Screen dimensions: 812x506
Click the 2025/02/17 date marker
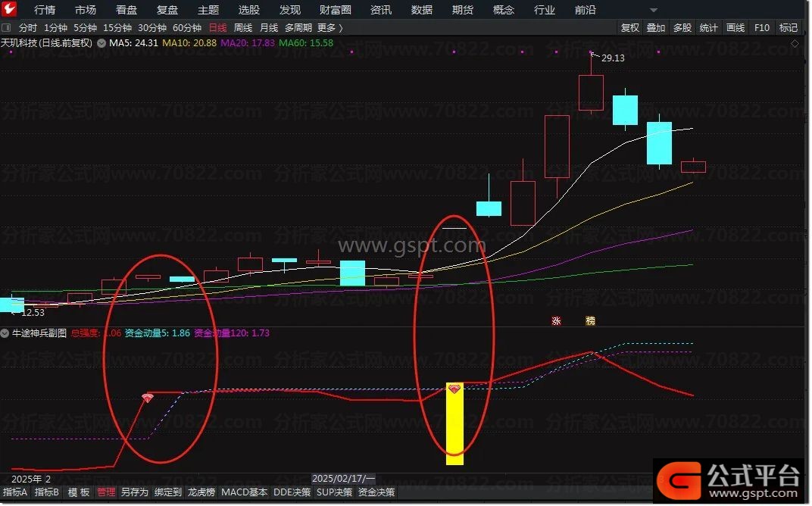click(344, 479)
